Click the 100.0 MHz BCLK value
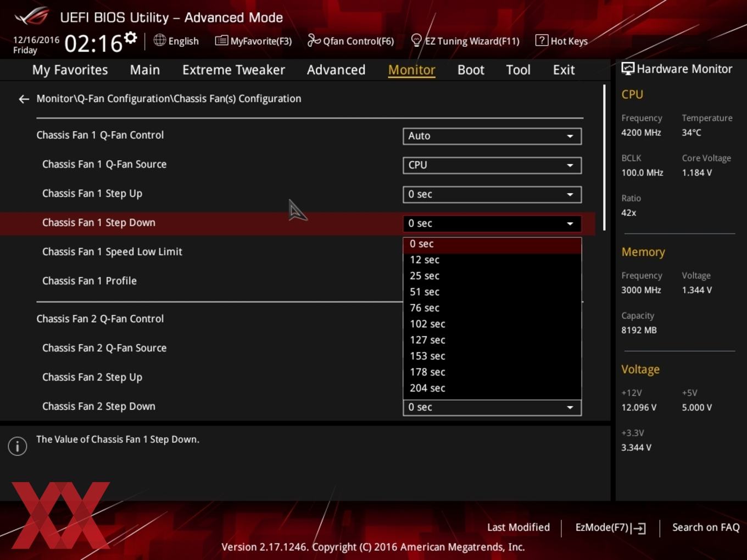This screenshot has width=747, height=560. coord(642,173)
